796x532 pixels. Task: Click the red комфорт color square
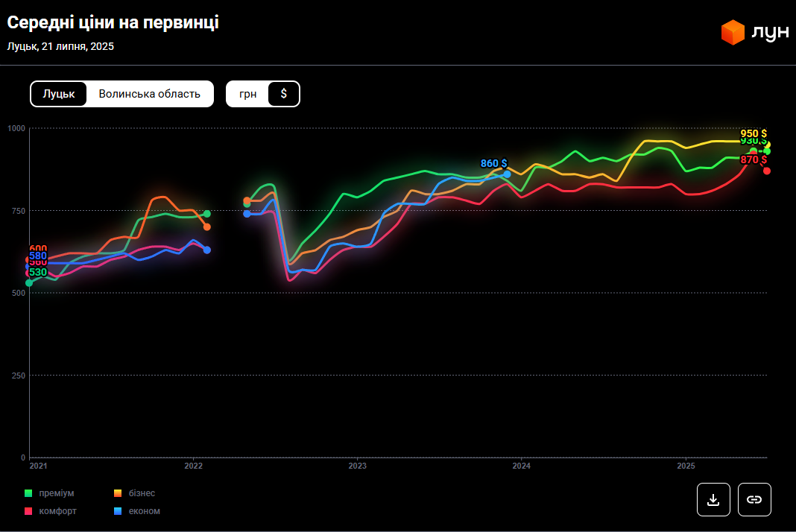tap(28, 511)
